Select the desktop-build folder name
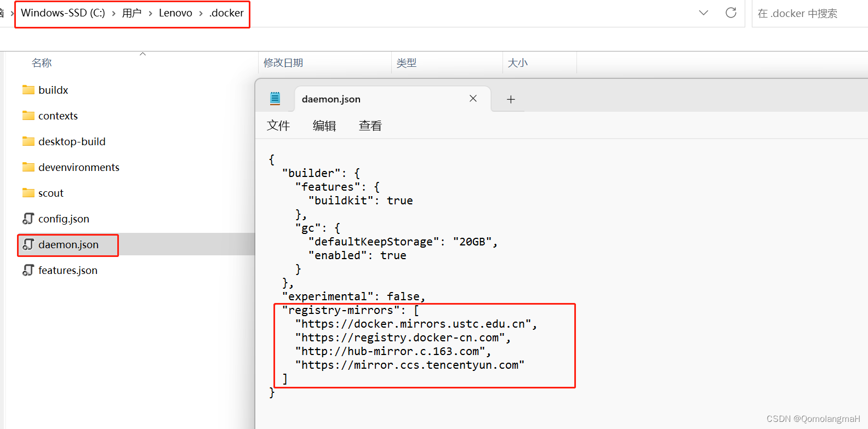Screen dimensions: 868x429 tap(72, 141)
